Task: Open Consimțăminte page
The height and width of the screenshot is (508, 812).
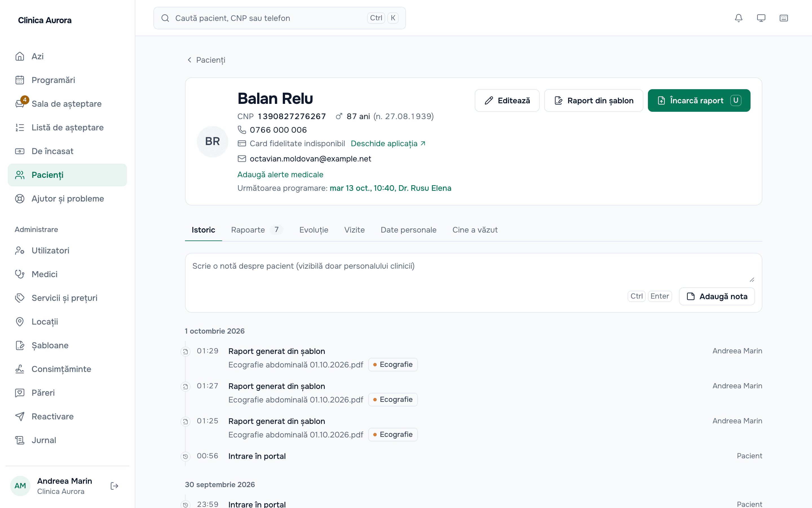Action: click(67, 369)
